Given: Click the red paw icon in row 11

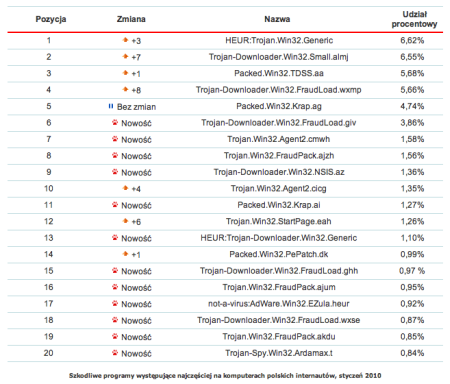Looking at the screenshot, I should point(115,204).
